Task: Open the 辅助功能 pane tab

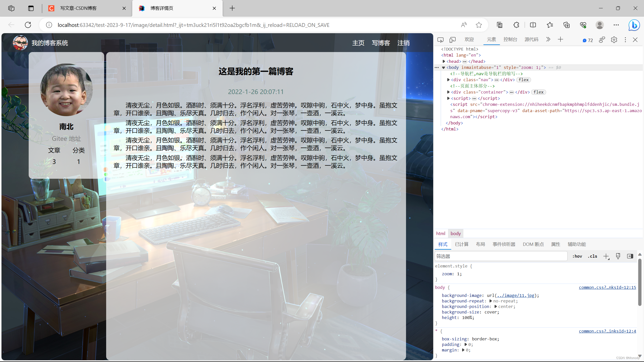Action: [x=577, y=244]
